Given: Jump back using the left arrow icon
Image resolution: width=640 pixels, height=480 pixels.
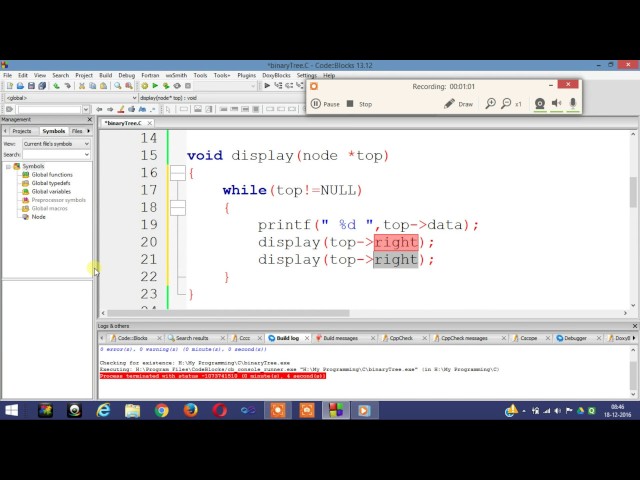Looking at the screenshot, I should tap(99, 109).
